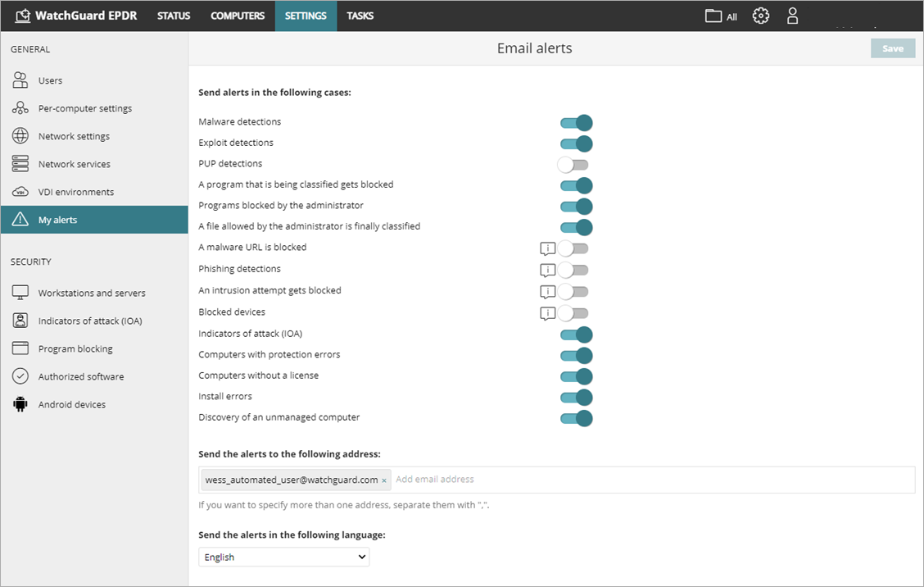Remove wess_automated_user@watchguard.com from recipients
The width and height of the screenshot is (924, 587).
(x=383, y=480)
